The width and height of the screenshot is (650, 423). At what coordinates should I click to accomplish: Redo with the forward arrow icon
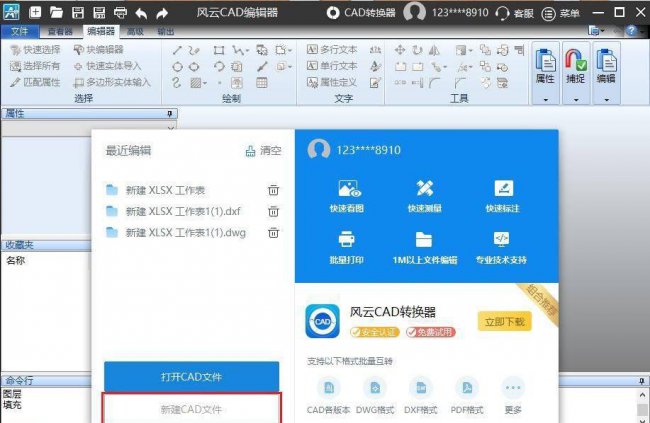tap(162, 13)
